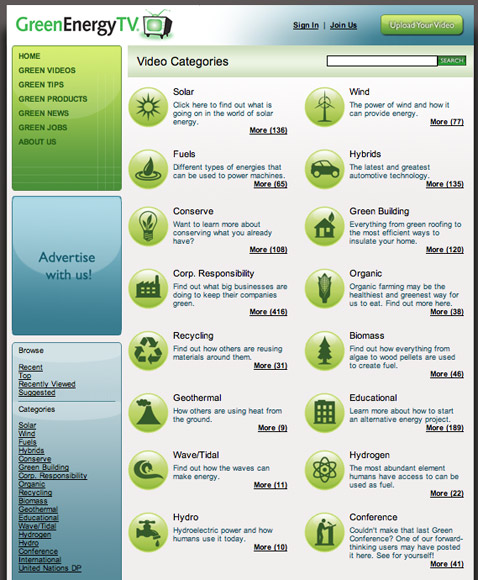The image size is (478, 580).
Task: Select the Hydro faucet icon
Action: [x=148, y=532]
